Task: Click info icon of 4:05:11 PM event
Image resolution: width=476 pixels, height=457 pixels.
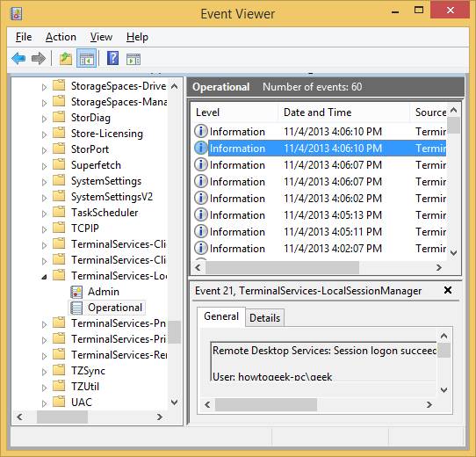Action: coord(200,231)
